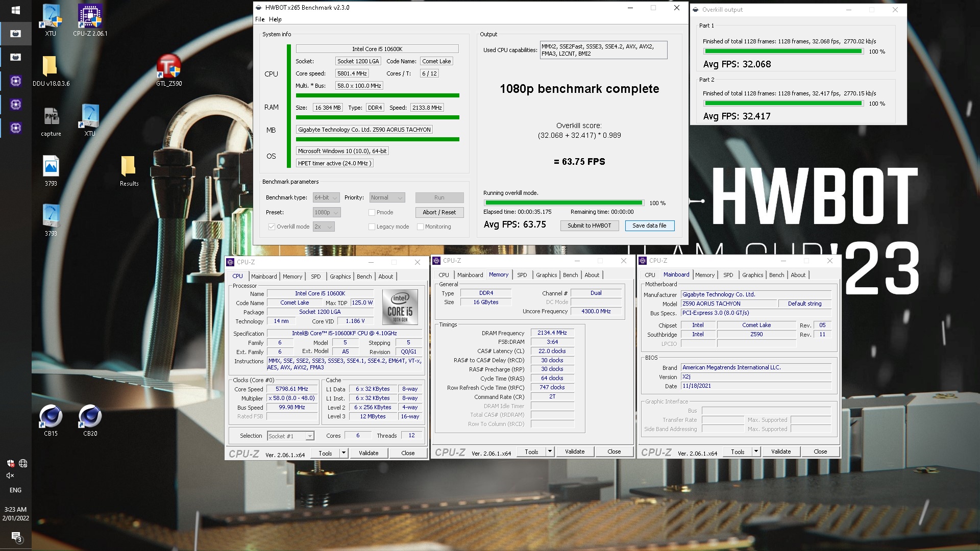This screenshot has width=980, height=551.
Task: Click the muted volume tray icon
Action: (x=10, y=475)
